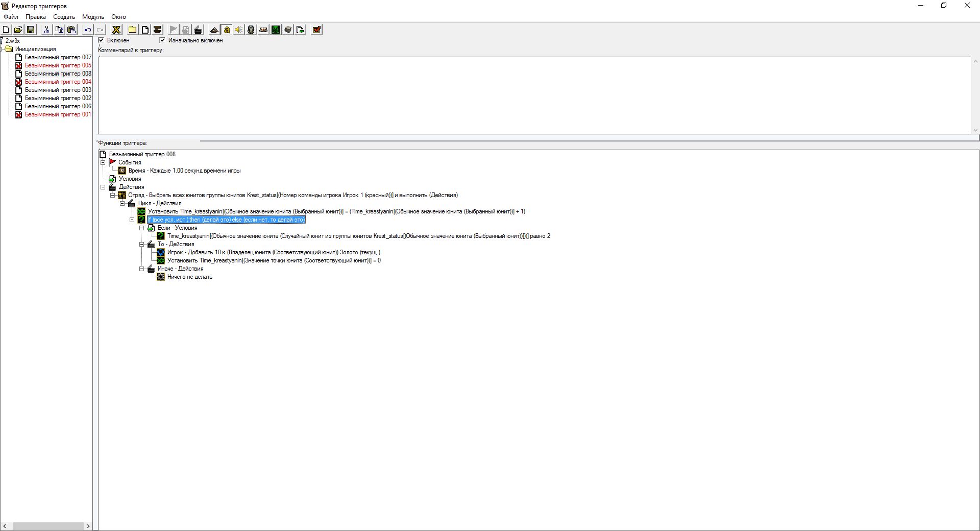Open the 'Модуль' menu
This screenshot has width=980, height=531.
[93, 17]
